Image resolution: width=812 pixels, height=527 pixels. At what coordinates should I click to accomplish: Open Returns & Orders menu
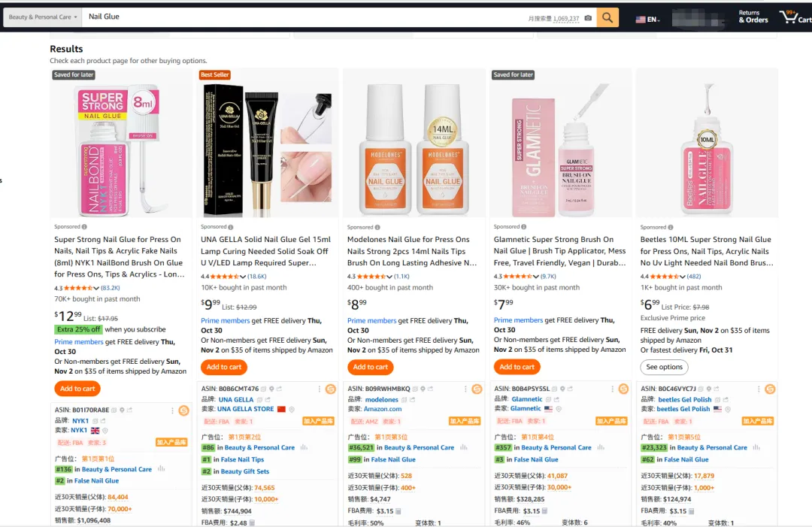[753, 17]
